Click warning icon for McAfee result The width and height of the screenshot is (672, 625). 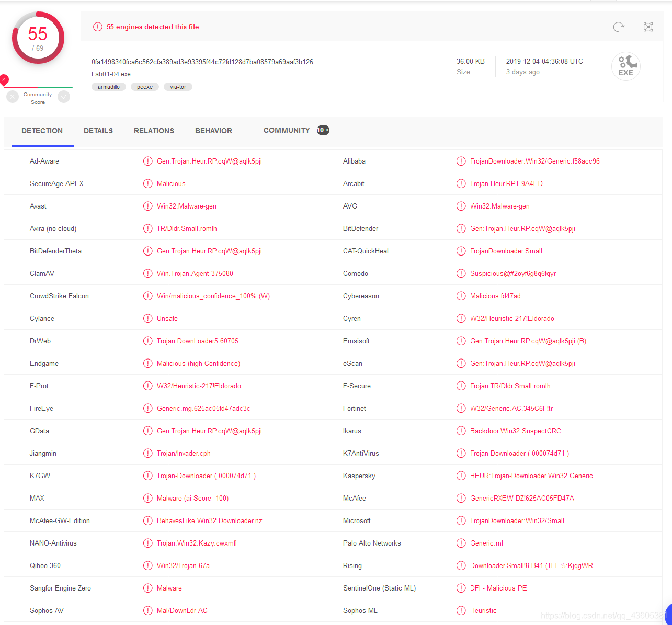pos(461,498)
